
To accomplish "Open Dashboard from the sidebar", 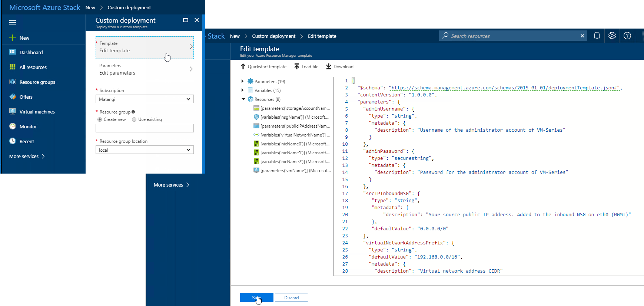I will coord(31,52).
